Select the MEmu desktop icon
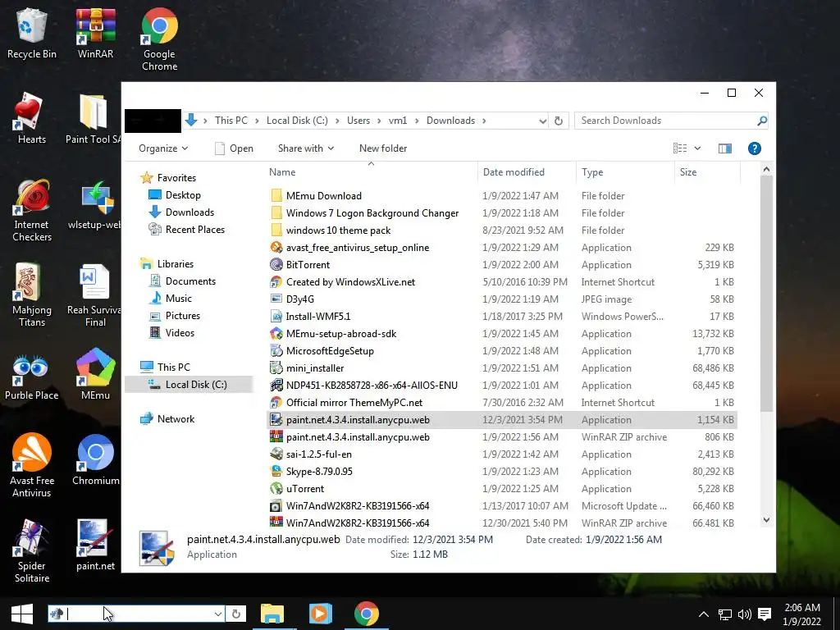This screenshot has width=840, height=630. pos(95,374)
